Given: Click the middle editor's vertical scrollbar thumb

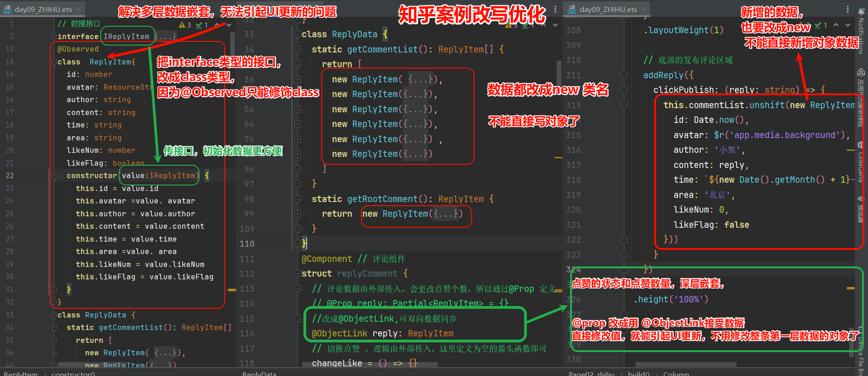Looking at the screenshot, I should pos(559,74).
